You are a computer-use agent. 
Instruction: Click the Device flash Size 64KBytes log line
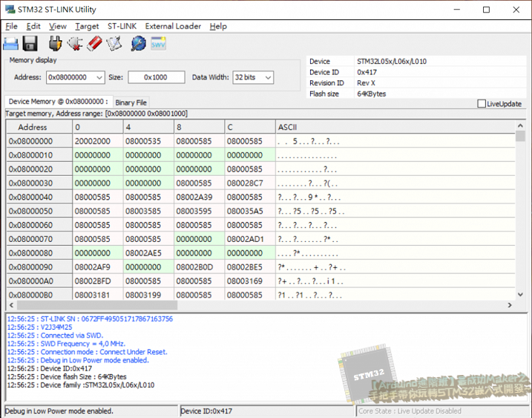(x=67, y=376)
